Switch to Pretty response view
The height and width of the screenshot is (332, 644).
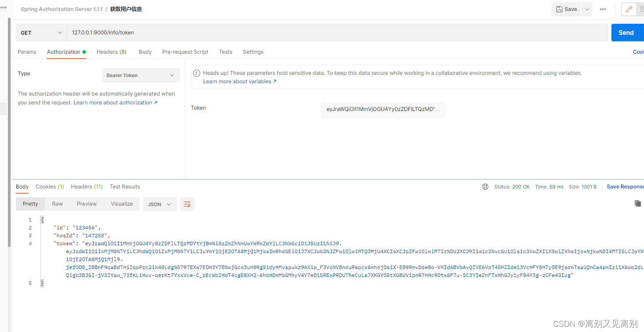pos(30,204)
